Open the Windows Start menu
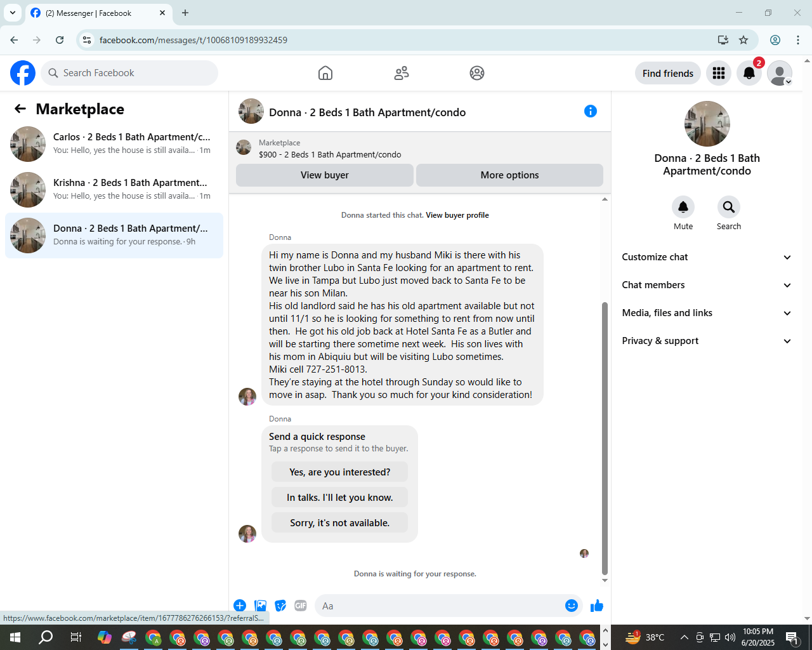The width and height of the screenshot is (812, 650). click(x=15, y=637)
